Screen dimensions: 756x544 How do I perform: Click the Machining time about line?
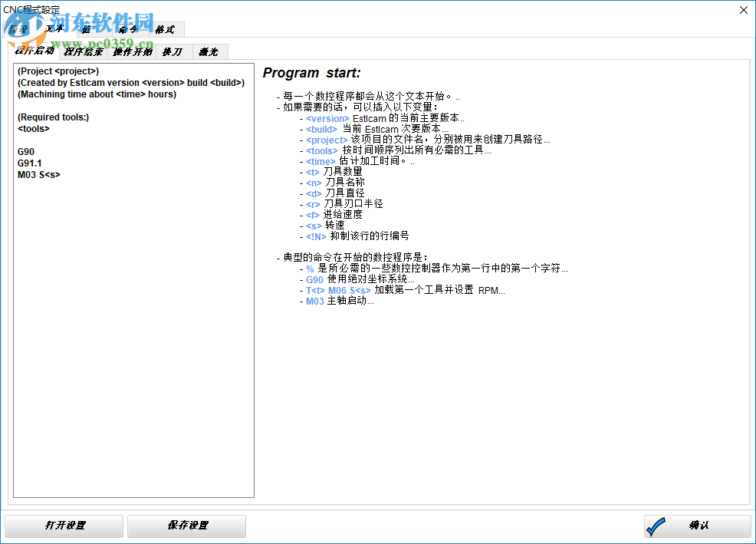(x=97, y=94)
